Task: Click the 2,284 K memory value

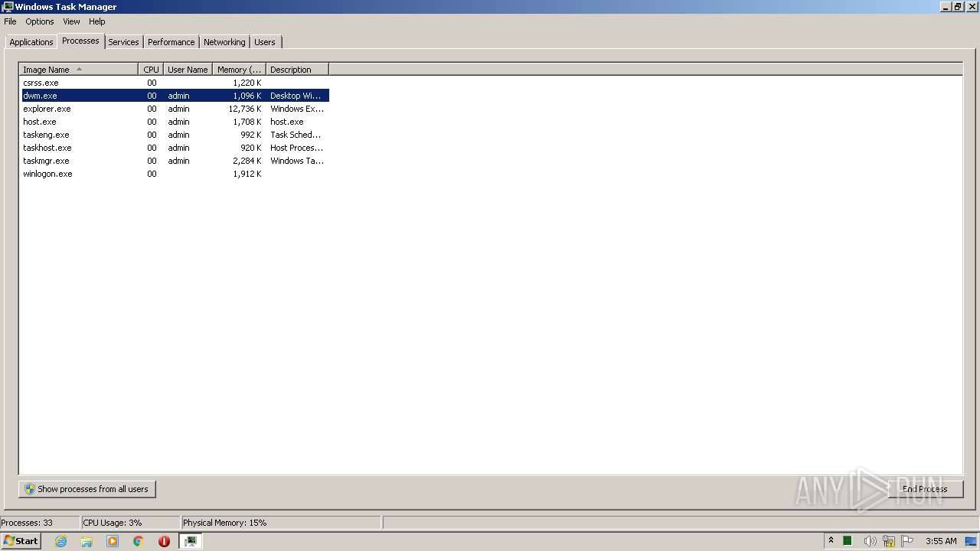Action: click(x=247, y=161)
